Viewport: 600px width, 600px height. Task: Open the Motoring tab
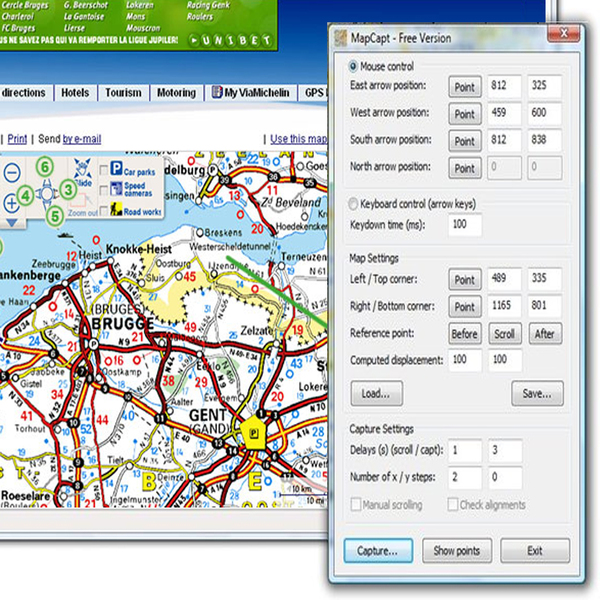176,93
